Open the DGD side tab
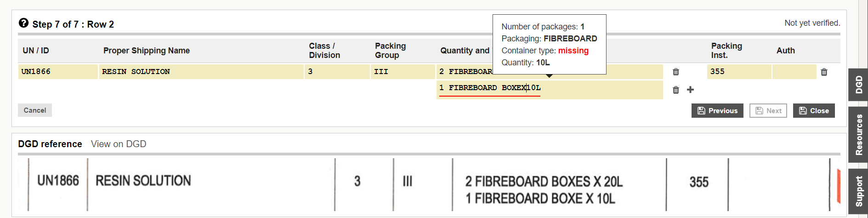This screenshot has height=218, width=868. (x=858, y=85)
